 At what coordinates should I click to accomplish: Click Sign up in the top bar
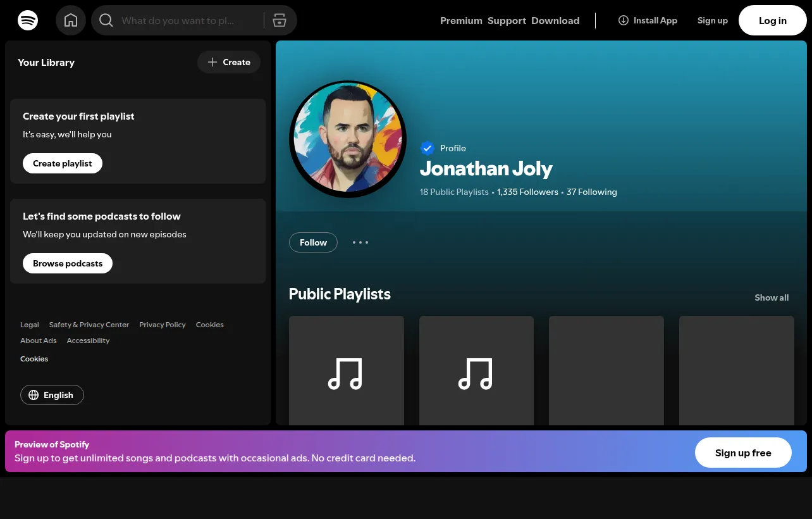tap(713, 20)
